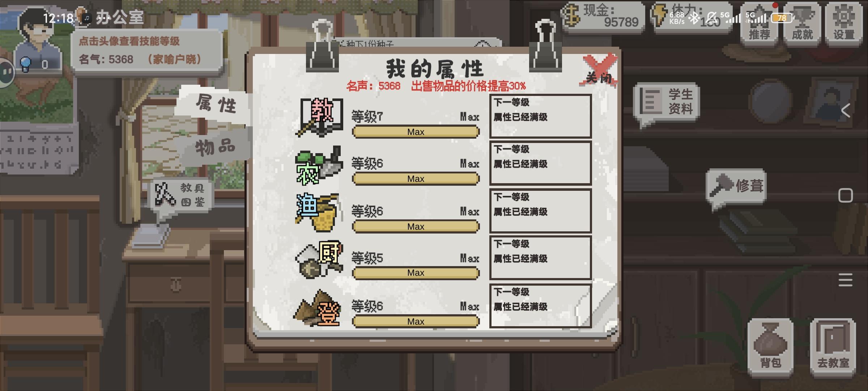Go to classroom via 去教室 door
The image size is (868, 391).
(x=833, y=347)
